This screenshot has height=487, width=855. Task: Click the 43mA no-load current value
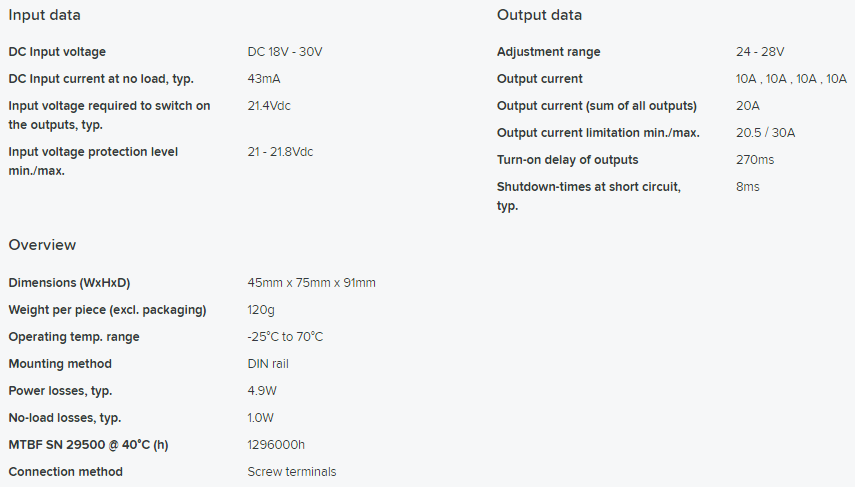pos(263,79)
